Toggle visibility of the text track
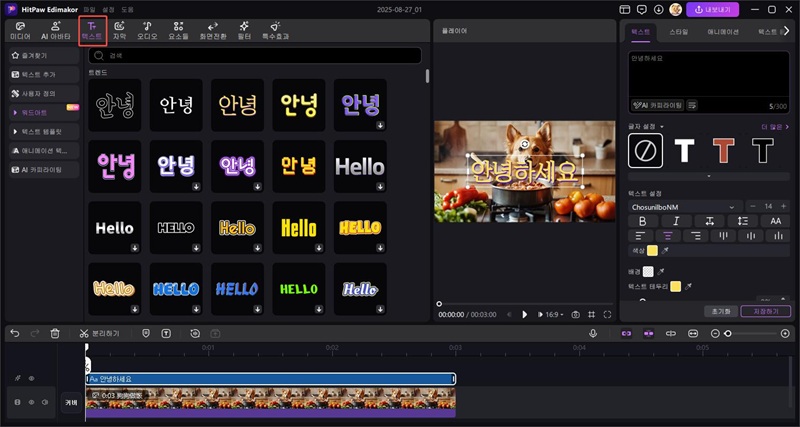 [x=32, y=379]
